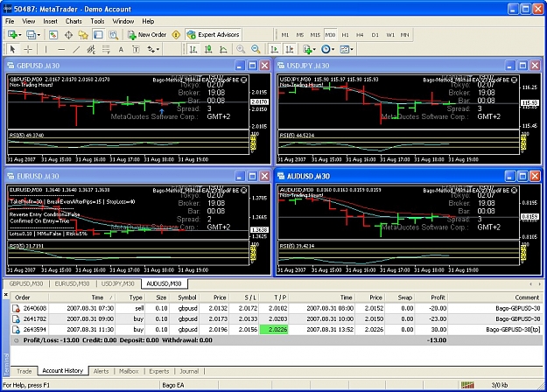Set timeframe to H1

[x=345, y=35]
